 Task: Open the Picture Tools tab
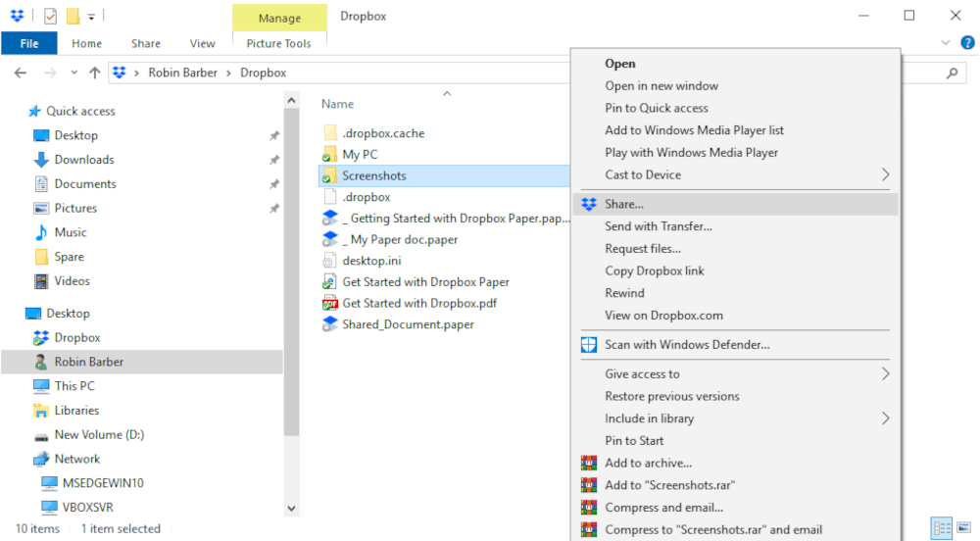278,43
